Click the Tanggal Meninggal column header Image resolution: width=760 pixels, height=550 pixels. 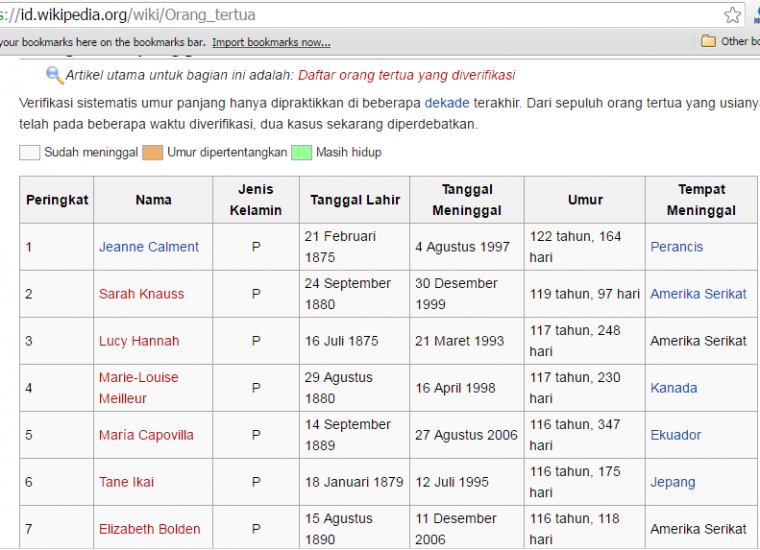[x=467, y=200]
